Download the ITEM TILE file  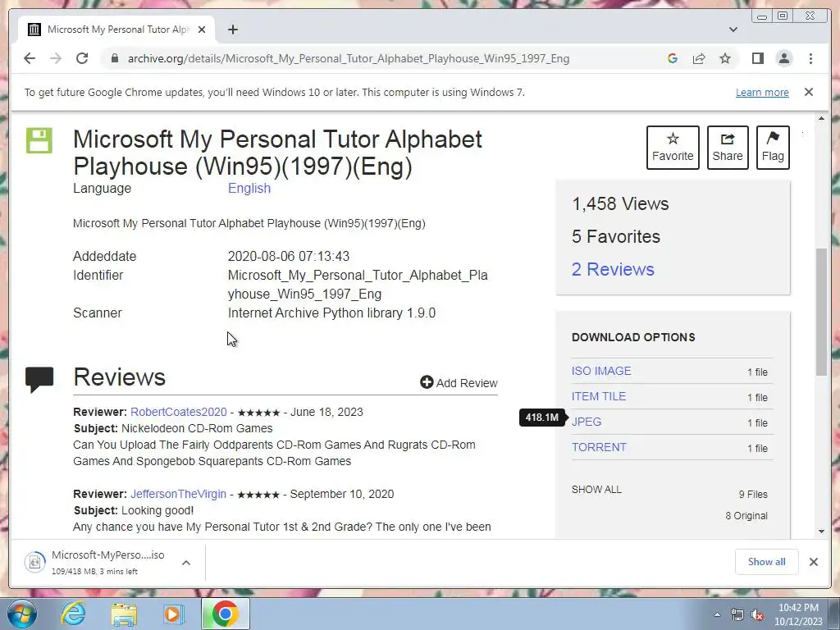[598, 396]
